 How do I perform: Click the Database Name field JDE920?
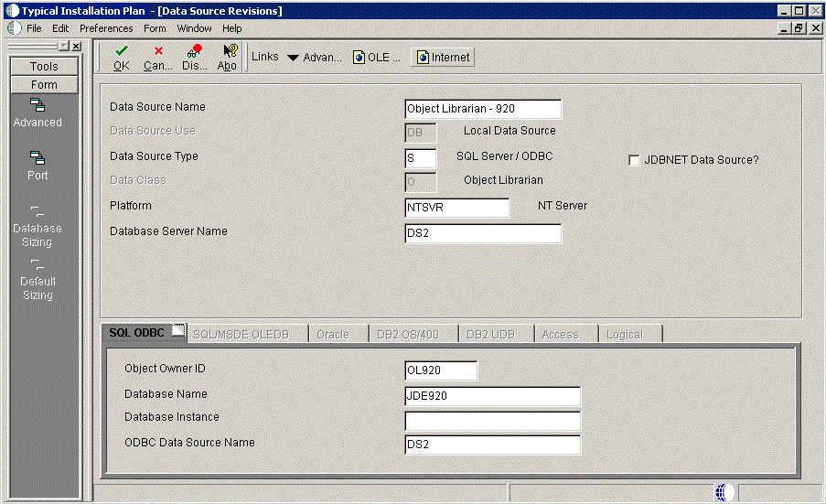click(492, 396)
